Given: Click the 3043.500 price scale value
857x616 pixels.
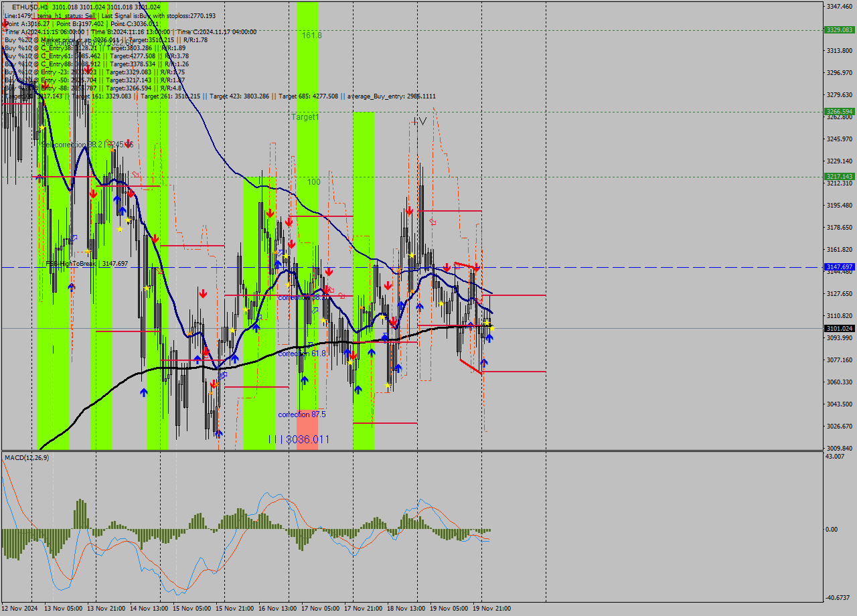Looking at the screenshot, I should [x=839, y=404].
